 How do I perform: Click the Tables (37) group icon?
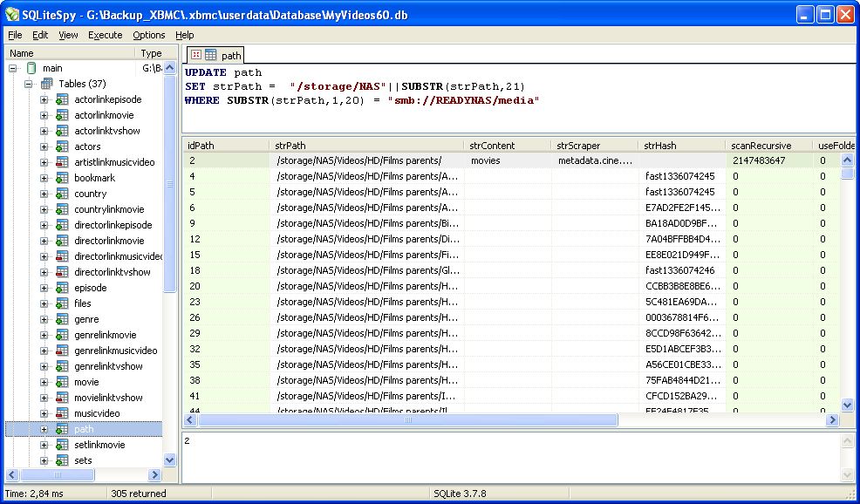[x=47, y=84]
